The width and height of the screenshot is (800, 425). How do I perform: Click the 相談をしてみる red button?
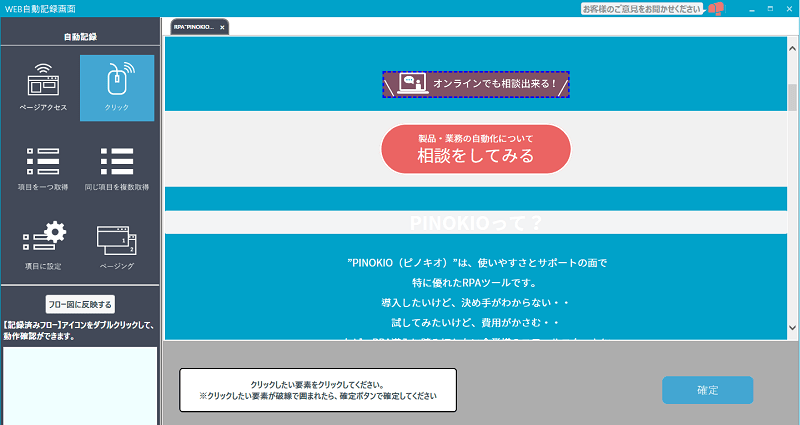[476, 149]
